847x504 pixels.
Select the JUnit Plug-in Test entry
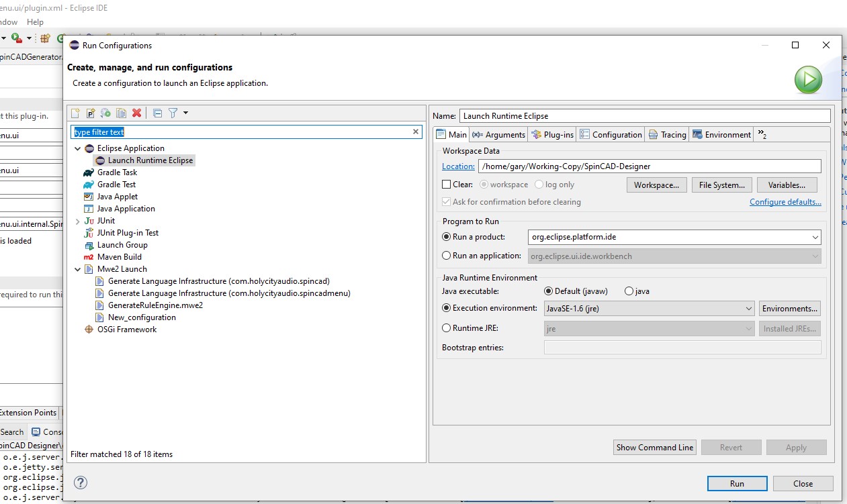[x=128, y=233]
